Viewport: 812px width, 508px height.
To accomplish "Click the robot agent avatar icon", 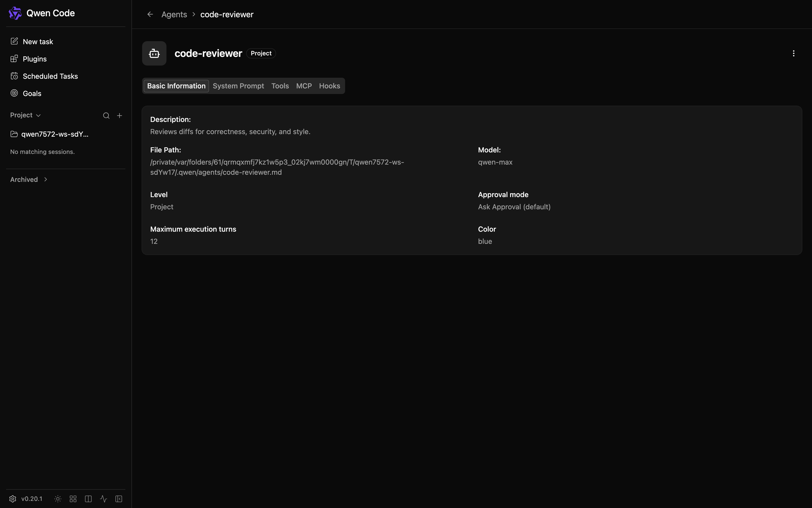I will click(x=154, y=53).
